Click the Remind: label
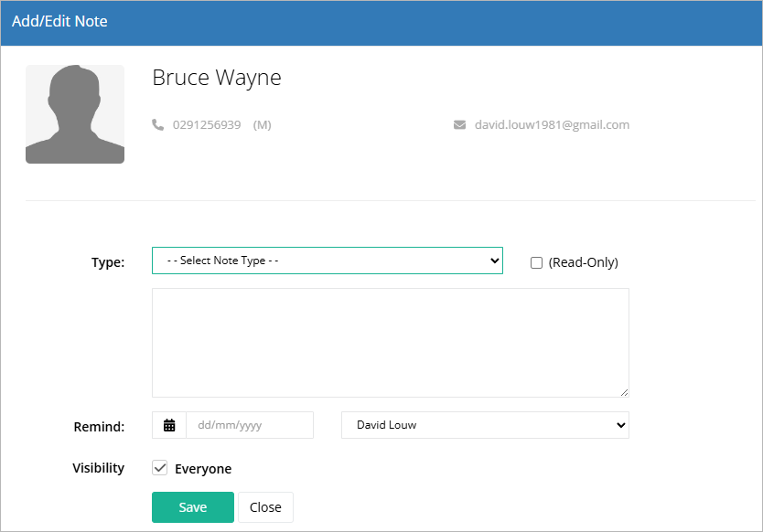This screenshot has width=763, height=532. (100, 427)
